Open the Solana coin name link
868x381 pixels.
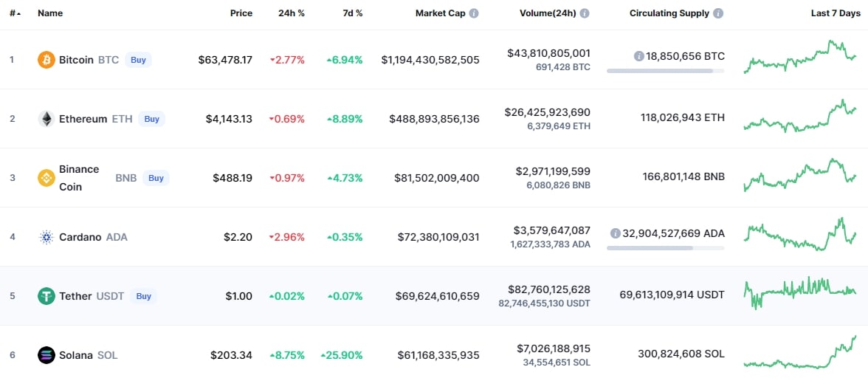pos(76,355)
